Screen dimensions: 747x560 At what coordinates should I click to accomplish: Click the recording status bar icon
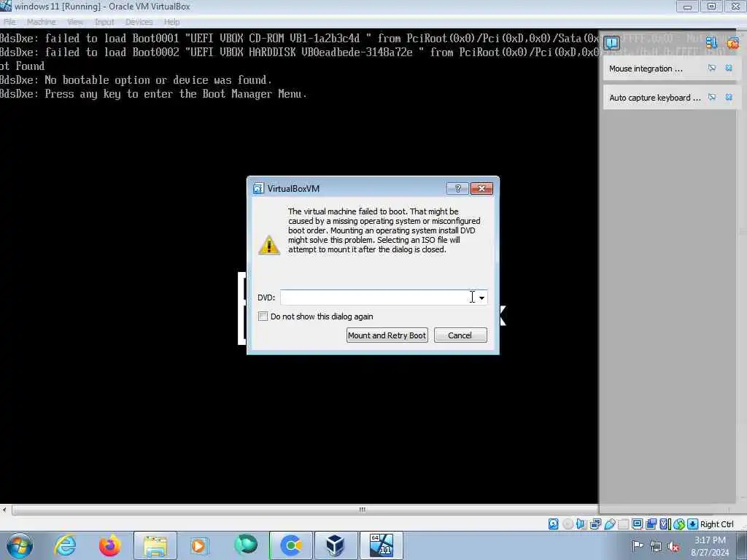click(651, 524)
